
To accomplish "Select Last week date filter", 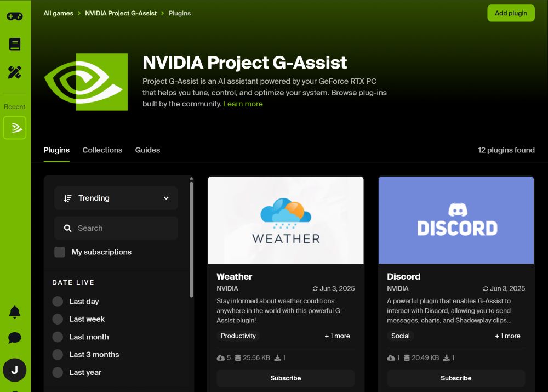I will click(58, 319).
